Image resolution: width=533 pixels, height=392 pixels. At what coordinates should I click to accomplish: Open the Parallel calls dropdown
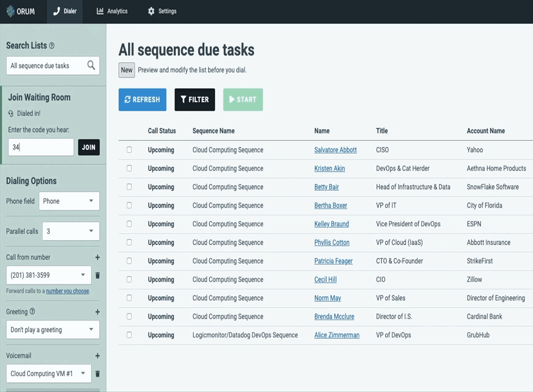pos(71,231)
